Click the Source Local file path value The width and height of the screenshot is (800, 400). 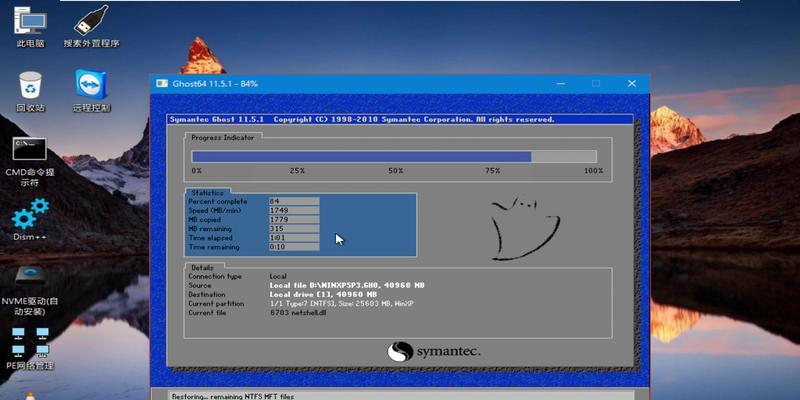(x=347, y=285)
